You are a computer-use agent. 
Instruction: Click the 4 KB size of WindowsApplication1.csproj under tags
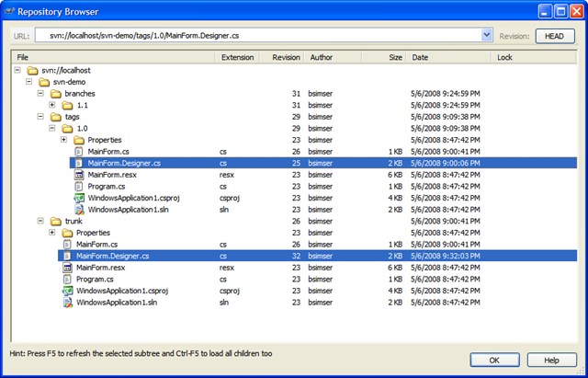pyautogui.click(x=395, y=198)
